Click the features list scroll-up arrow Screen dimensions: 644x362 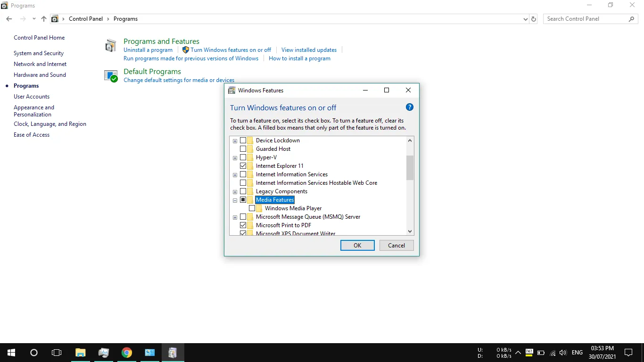410,140
